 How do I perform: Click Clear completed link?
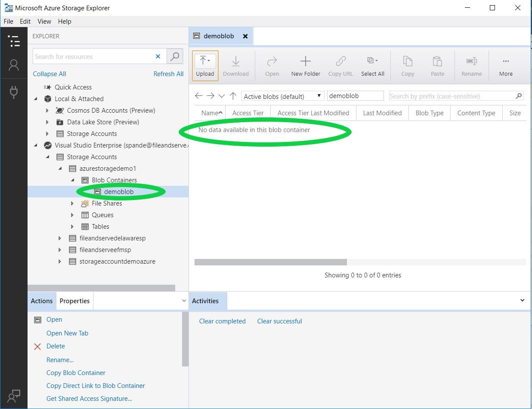(x=223, y=321)
